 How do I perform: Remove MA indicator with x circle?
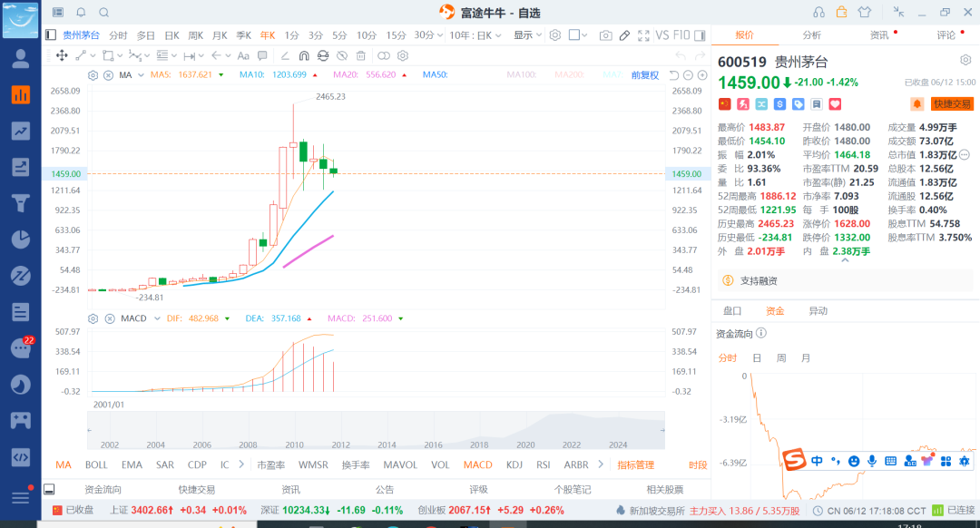[x=108, y=75]
